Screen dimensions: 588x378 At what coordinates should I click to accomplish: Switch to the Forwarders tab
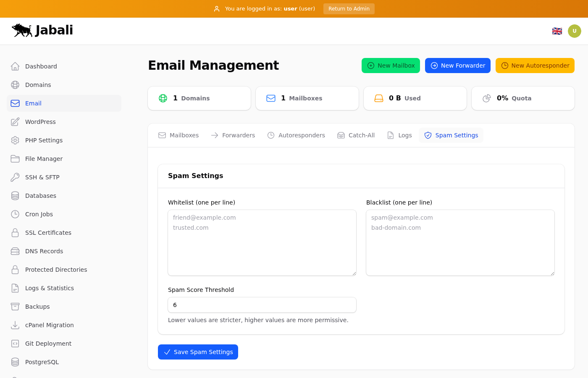tap(233, 135)
